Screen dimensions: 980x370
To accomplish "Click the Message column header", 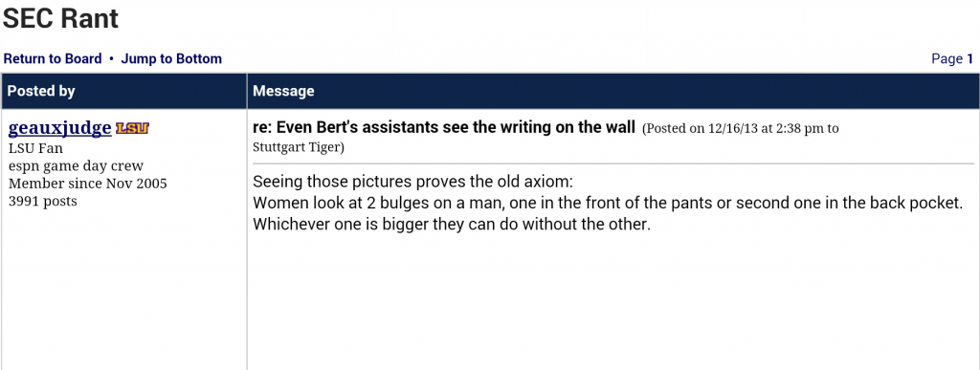I will [x=283, y=91].
